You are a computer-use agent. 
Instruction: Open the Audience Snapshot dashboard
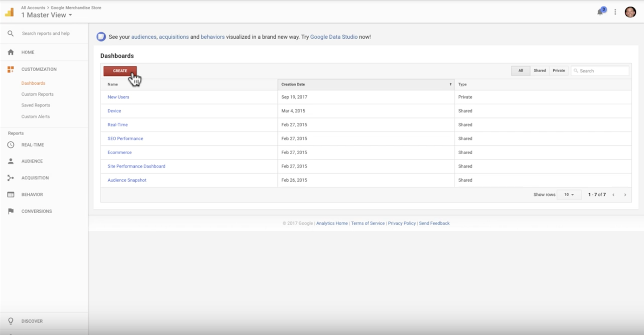tap(127, 180)
